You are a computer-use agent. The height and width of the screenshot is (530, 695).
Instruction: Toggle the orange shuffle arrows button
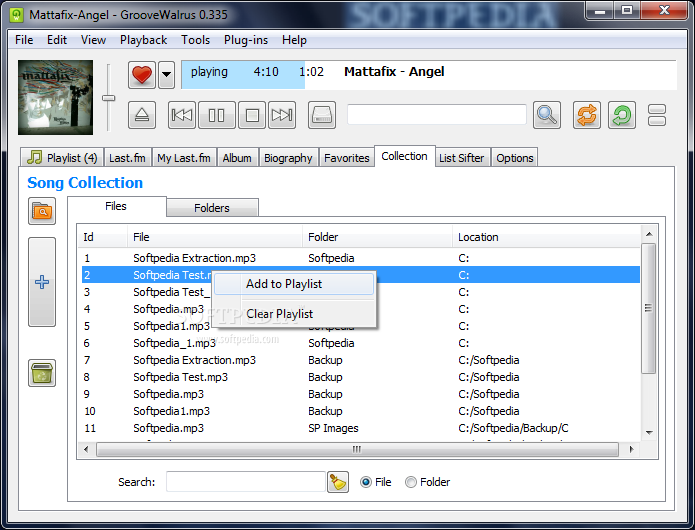587,115
